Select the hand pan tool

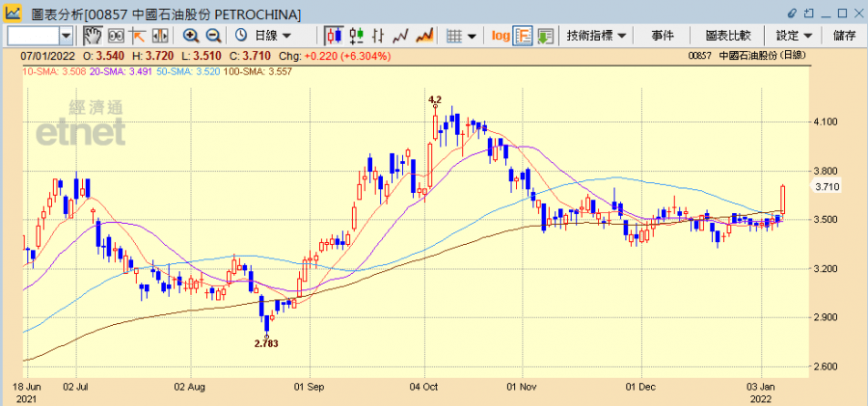pos(94,36)
